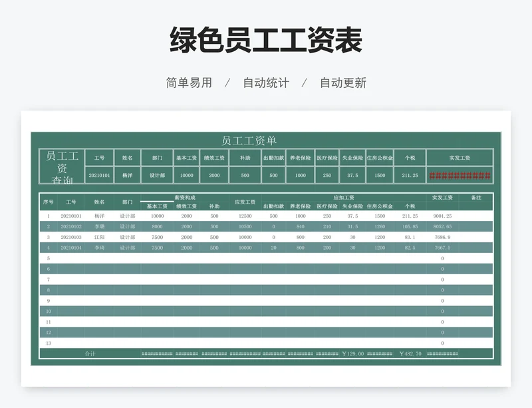Click 37.5 in the query section

click(352, 175)
